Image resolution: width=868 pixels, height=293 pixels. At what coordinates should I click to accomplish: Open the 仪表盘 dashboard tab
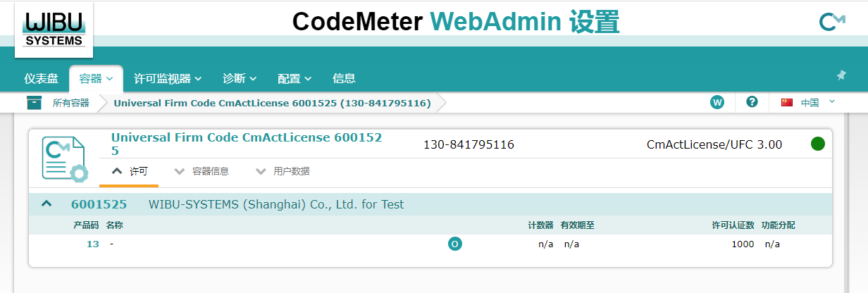pos(42,78)
